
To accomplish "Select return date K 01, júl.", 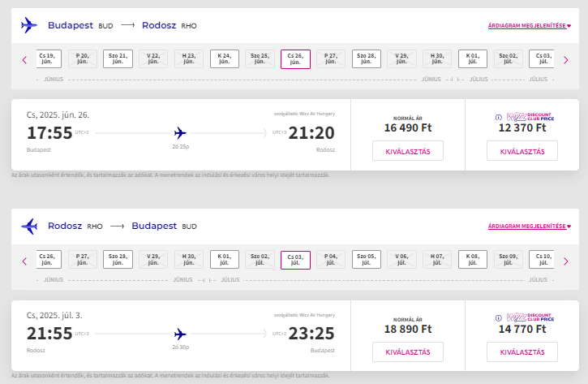I will coord(224,259).
